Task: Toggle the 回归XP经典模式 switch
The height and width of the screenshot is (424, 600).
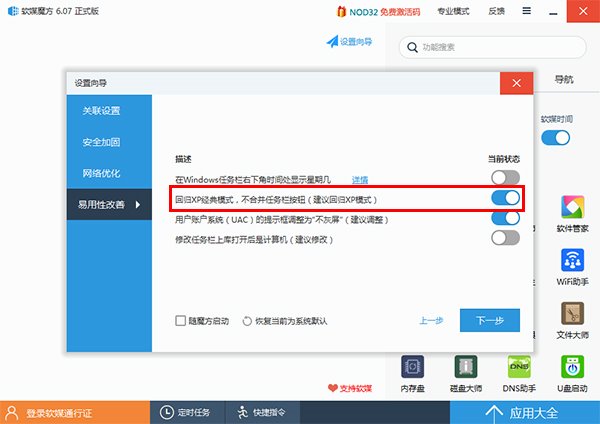Action: click(505, 198)
